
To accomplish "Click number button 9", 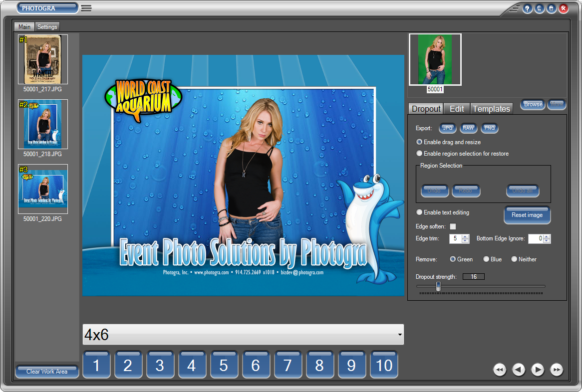I will click(x=351, y=365).
